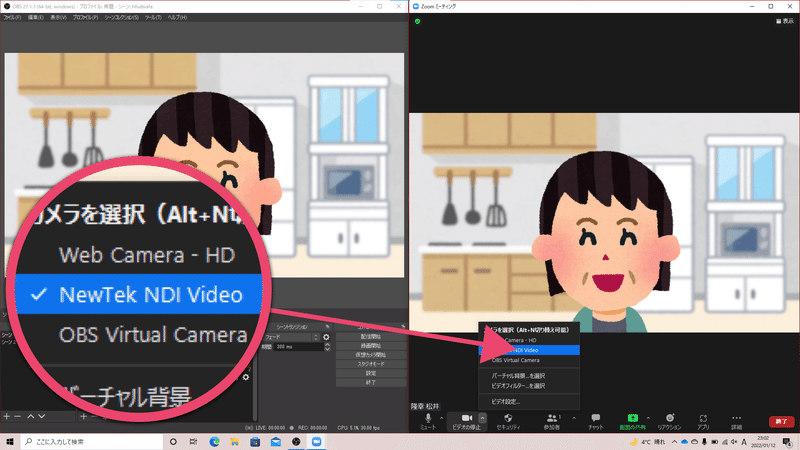Viewport: 800px width, 450px height.
Task: Open Zoom Apps icon
Action: 704,421
